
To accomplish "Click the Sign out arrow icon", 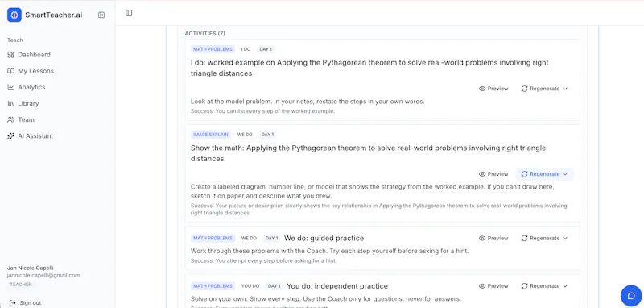I will [12, 302].
